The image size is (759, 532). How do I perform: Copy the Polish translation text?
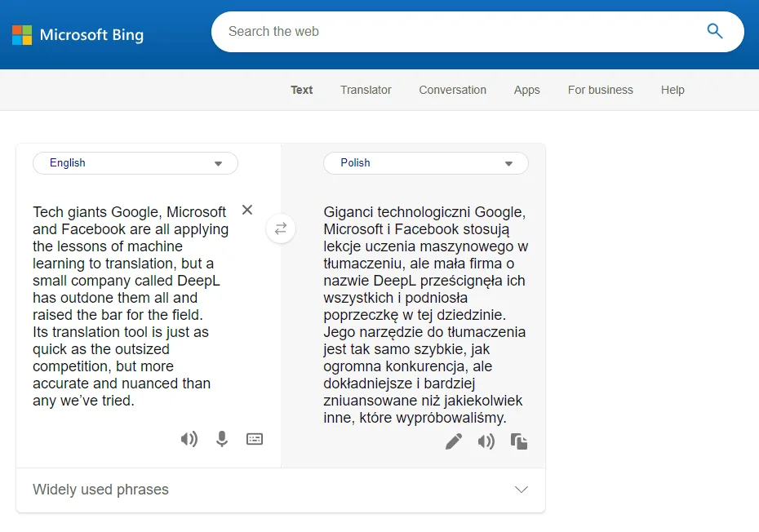click(x=519, y=441)
